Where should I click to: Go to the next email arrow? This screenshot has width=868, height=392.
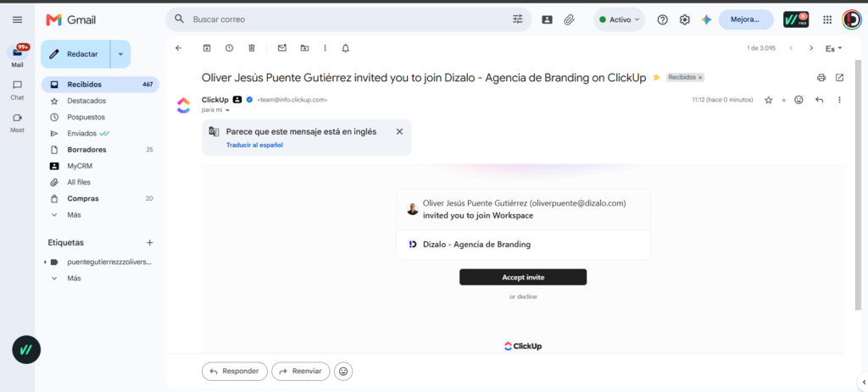[x=811, y=48]
